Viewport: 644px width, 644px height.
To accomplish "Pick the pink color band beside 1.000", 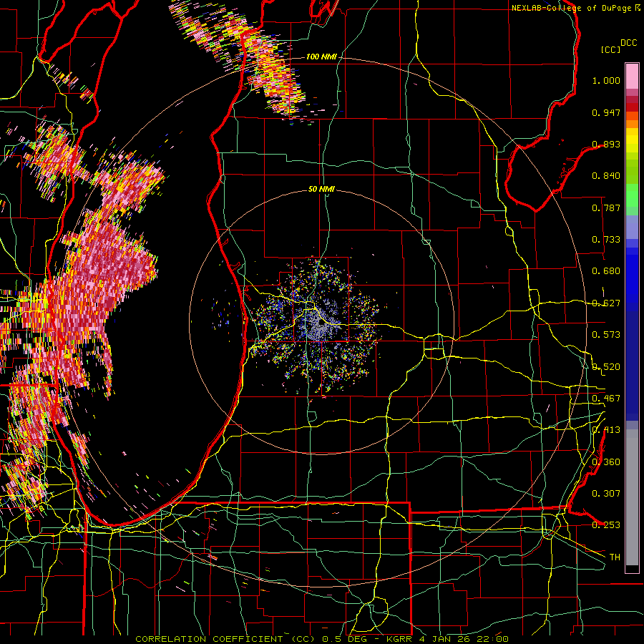I will tap(632, 77).
